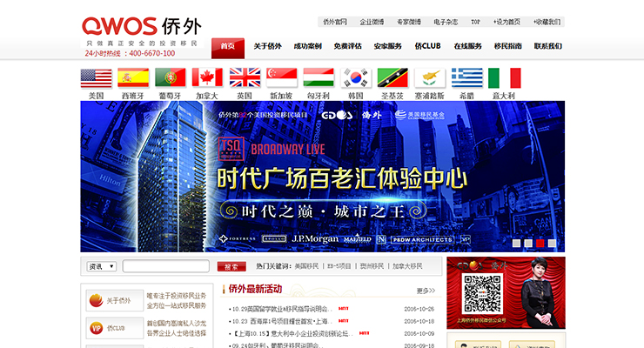Click the date 2016-10-26

pos(419,309)
